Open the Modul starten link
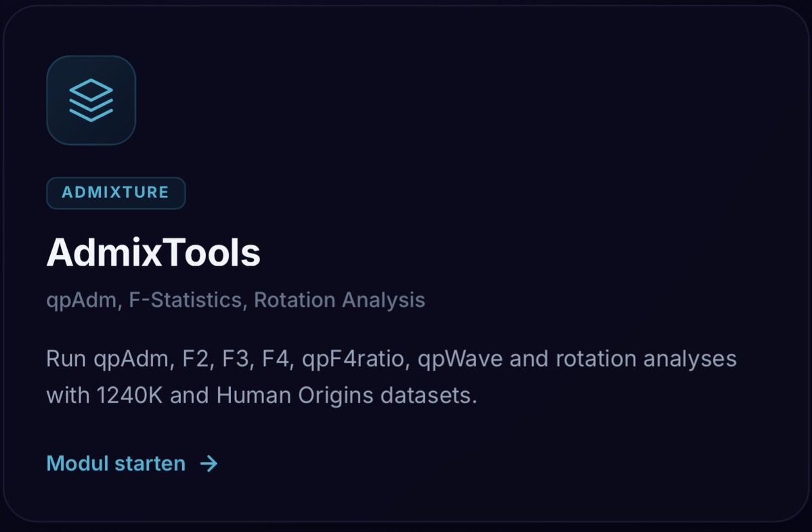 coord(132,464)
